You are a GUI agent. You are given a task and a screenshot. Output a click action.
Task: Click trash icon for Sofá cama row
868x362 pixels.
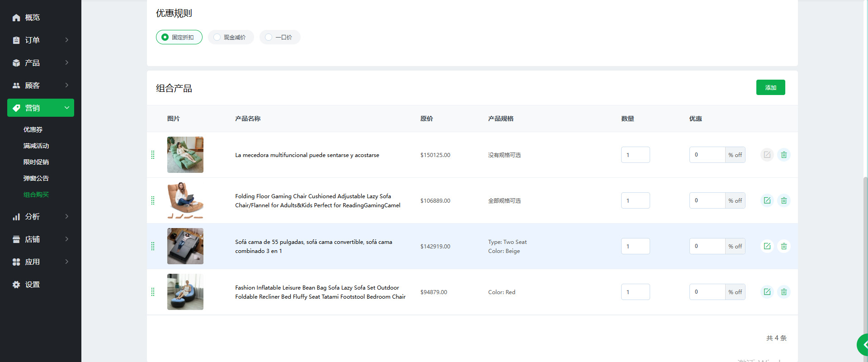[x=783, y=246]
